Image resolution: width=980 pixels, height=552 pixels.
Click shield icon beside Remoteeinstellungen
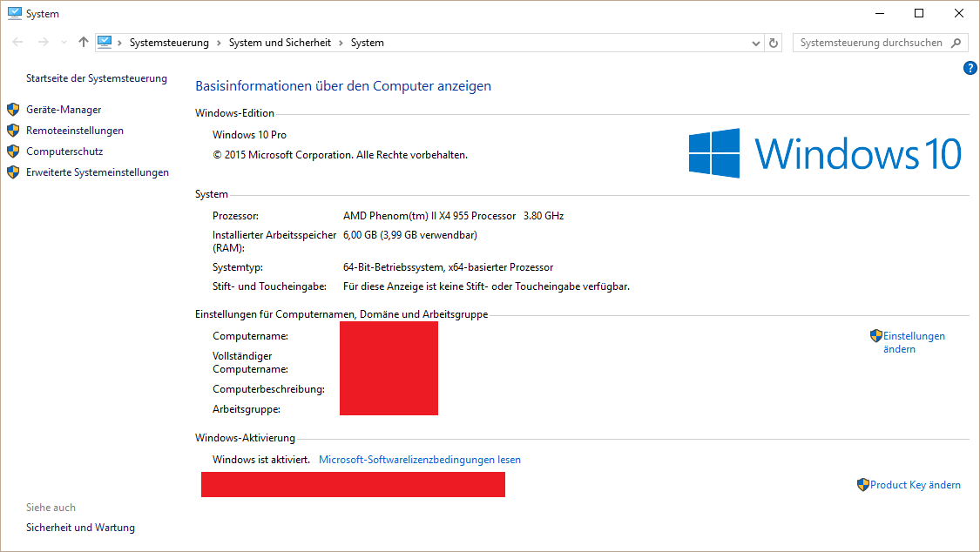pyautogui.click(x=13, y=131)
